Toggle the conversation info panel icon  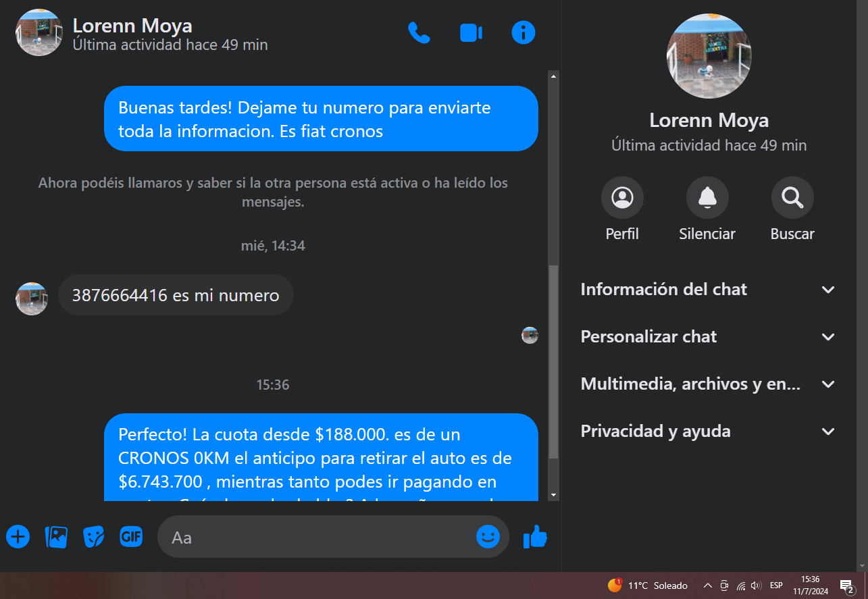(x=524, y=32)
